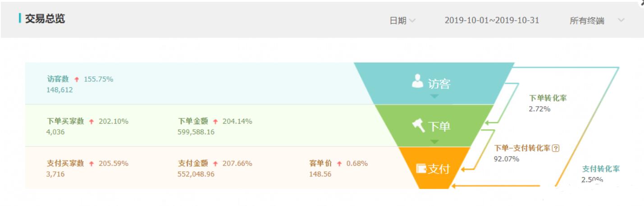644x206 pixels.
Task: Click the 下单金额 metric label
Action: point(192,121)
